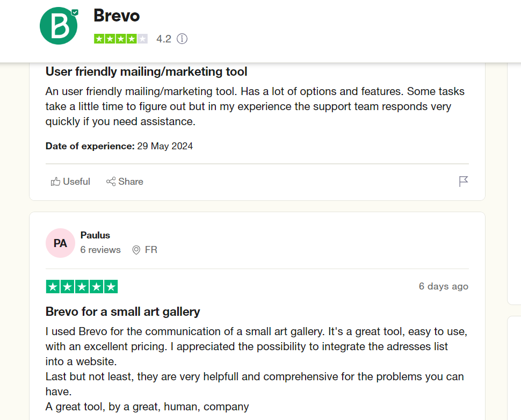Click the location pin icon next to FR
Viewport: 521px width, 420px height.
coord(136,249)
